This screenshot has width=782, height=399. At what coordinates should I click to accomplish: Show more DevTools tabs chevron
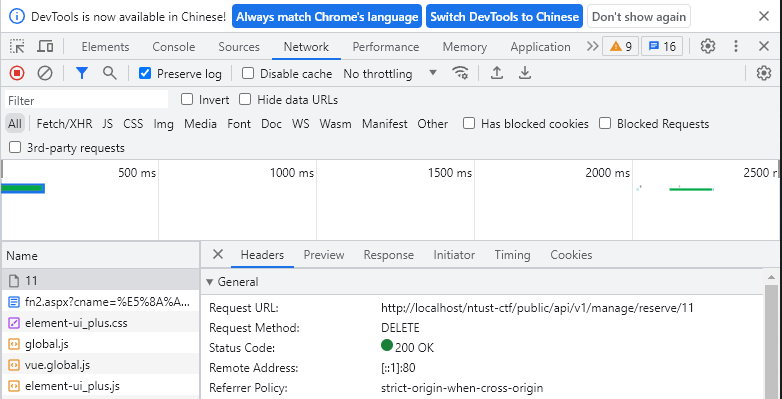(x=592, y=46)
